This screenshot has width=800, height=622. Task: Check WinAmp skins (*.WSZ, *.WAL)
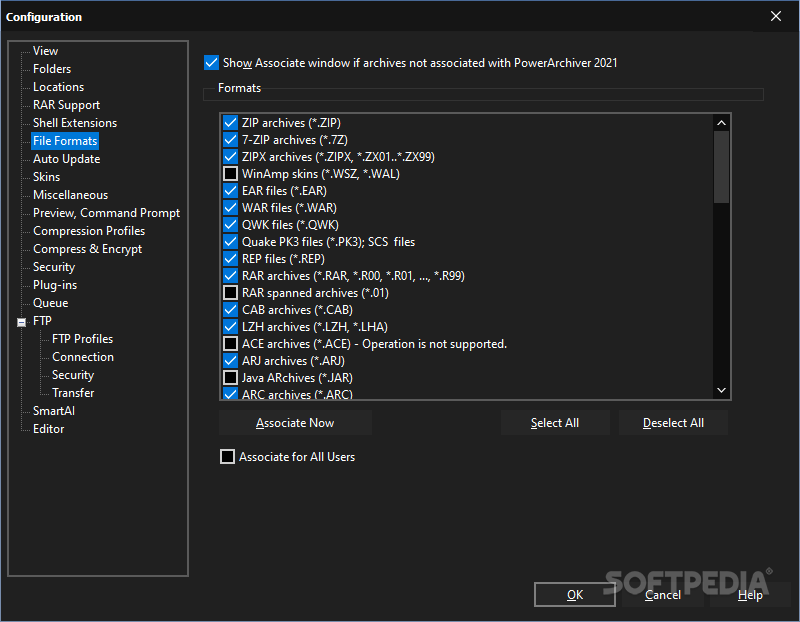click(231, 174)
